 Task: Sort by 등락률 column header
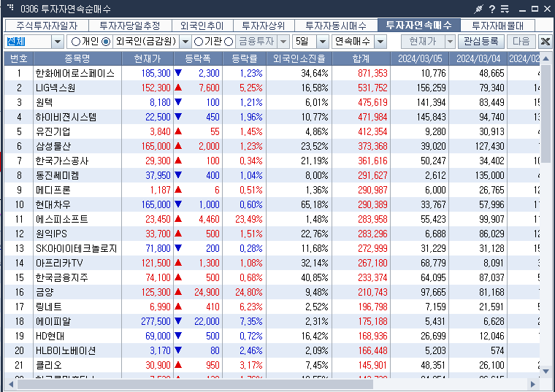click(x=245, y=58)
